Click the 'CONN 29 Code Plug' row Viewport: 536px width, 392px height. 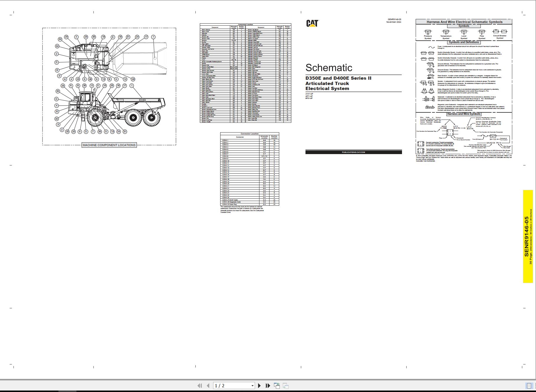pyautogui.click(x=249, y=204)
